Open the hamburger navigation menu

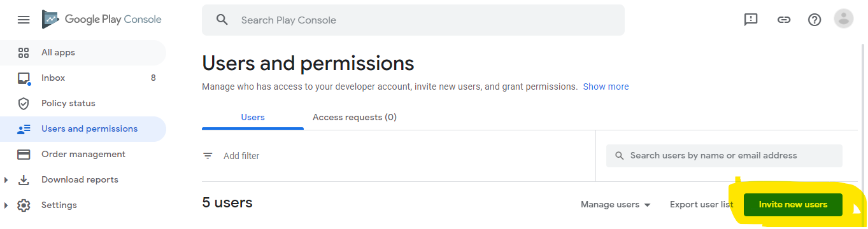(24, 20)
